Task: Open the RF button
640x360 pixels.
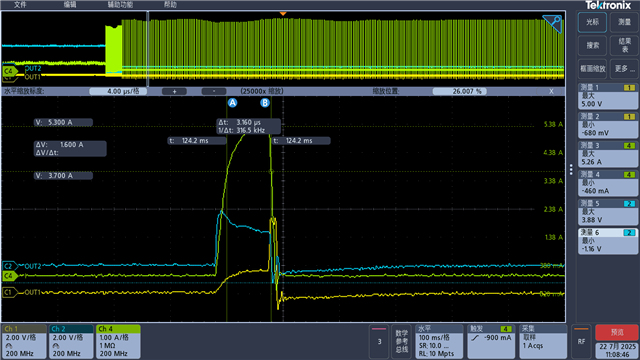Action: coord(581,341)
